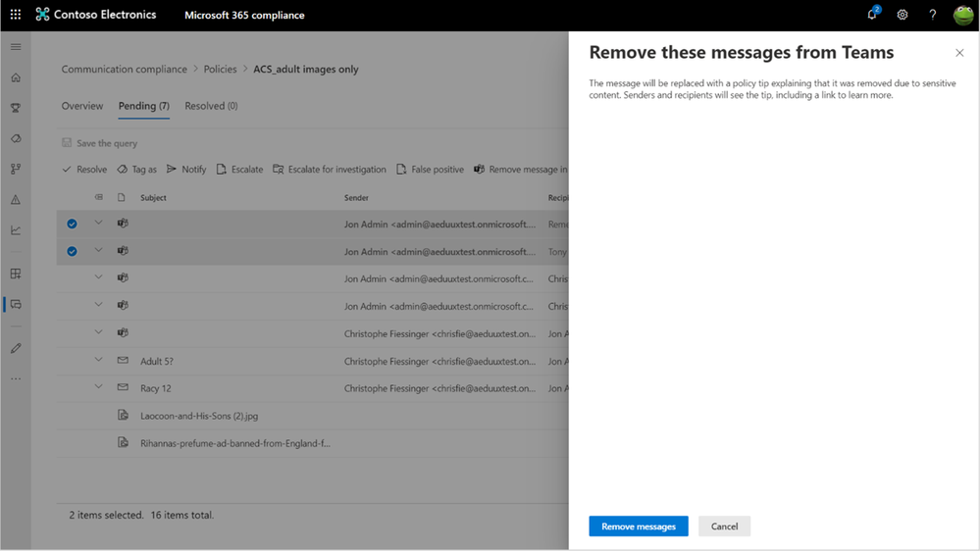This screenshot has width=980, height=551.
Task: Click the Racy 12 mail envelope icon
Action: [x=123, y=387]
